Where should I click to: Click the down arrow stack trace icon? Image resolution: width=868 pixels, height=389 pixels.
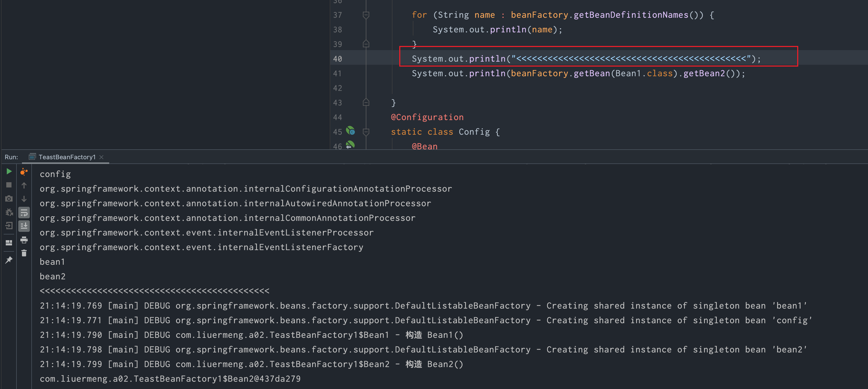click(24, 199)
